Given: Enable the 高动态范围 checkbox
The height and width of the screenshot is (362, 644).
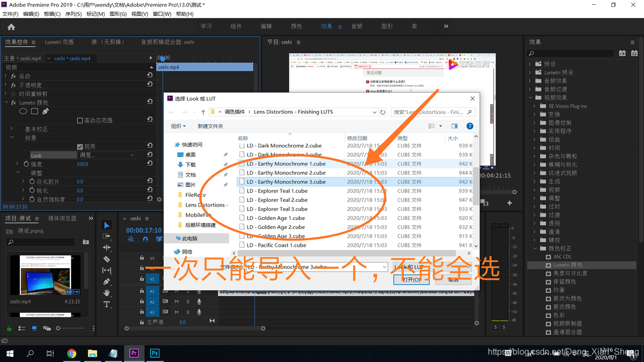Looking at the screenshot, I should tap(80, 121).
